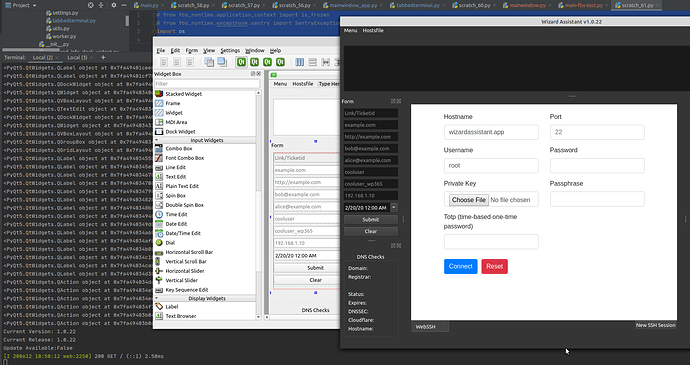The width and height of the screenshot is (690, 365).
Task: Click Submit in Wizard Assistant Form panel
Action: 371,219
